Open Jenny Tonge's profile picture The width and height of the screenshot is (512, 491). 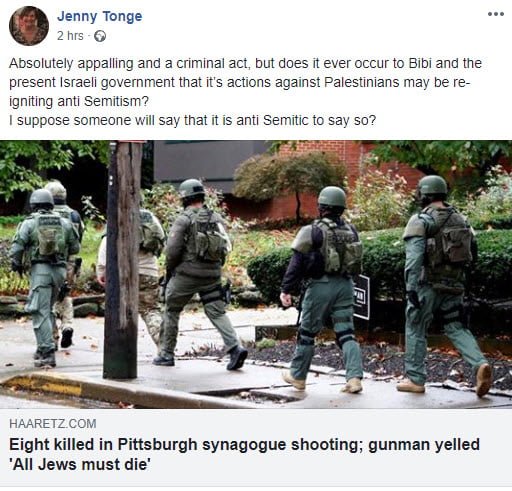tap(29, 26)
